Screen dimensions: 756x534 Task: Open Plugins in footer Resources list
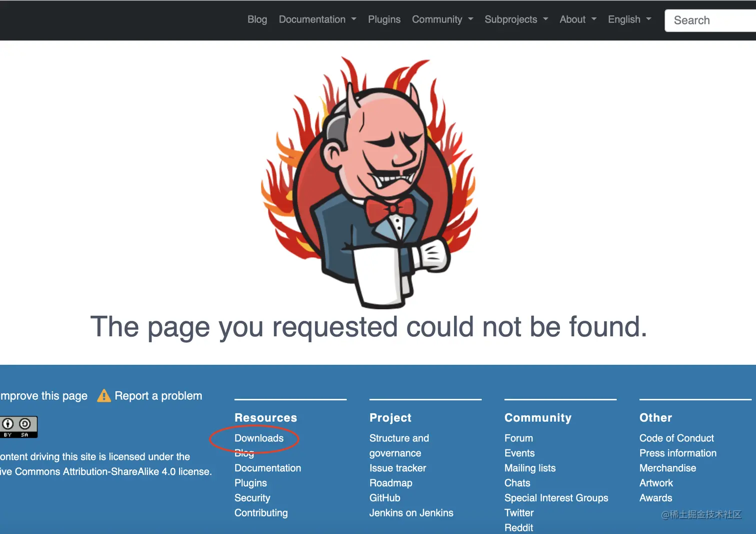(x=250, y=483)
